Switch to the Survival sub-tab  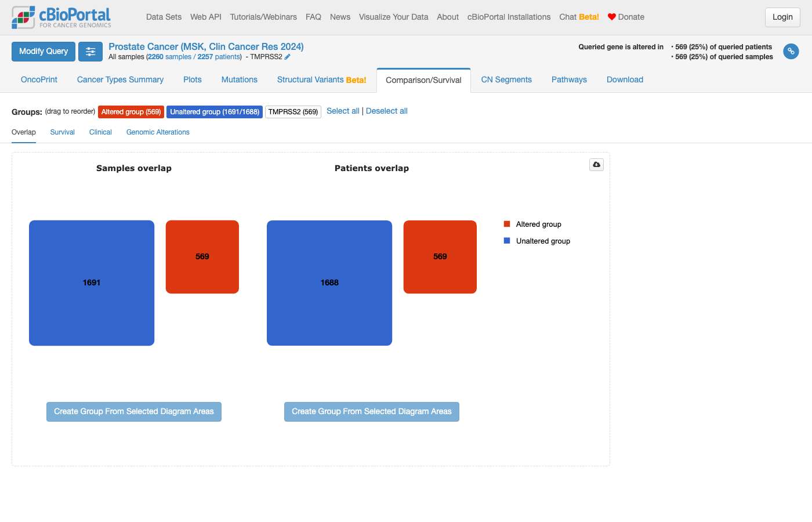click(x=63, y=132)
